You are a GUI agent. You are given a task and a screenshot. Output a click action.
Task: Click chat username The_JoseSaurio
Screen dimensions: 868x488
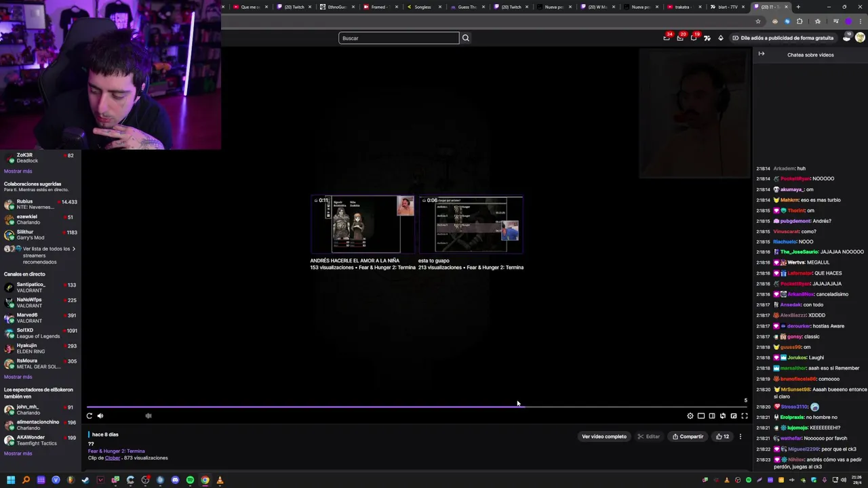pyautogui.click(x=799, y=252)
